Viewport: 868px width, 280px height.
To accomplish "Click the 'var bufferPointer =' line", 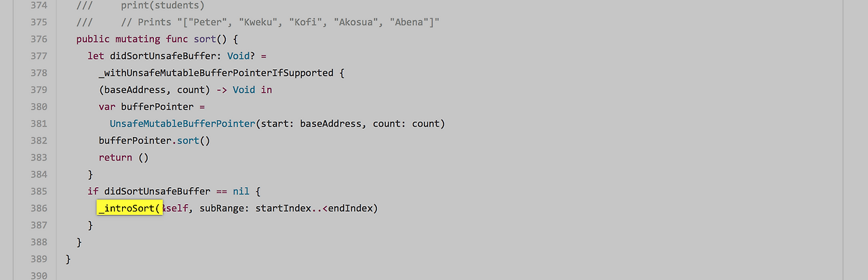I will pyautogui.click(x=152, y=106).
